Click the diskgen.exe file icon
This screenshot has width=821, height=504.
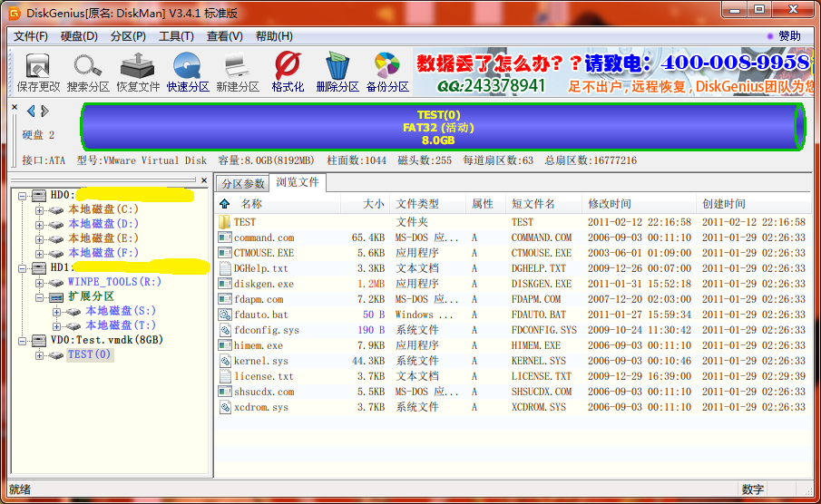(x=225, y=284)
